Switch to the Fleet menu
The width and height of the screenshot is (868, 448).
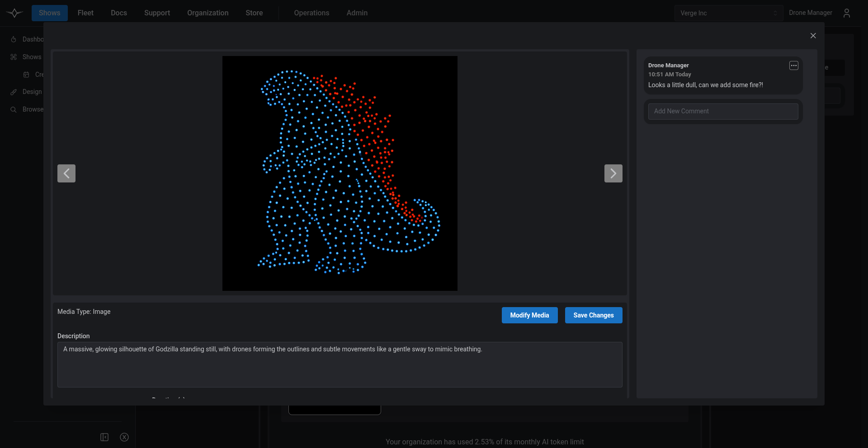(x=85, y=13)
